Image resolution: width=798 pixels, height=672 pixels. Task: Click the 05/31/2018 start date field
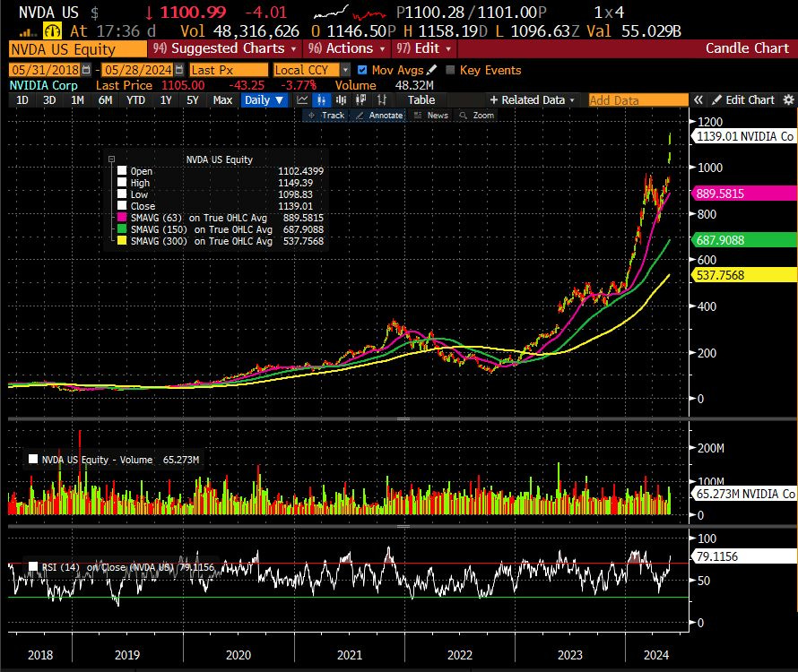coord(46,70)
